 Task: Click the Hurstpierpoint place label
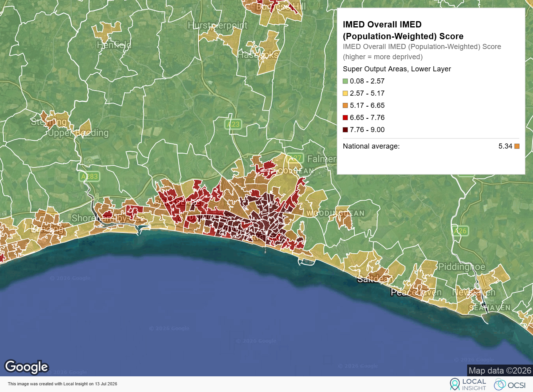coord(218,25)
